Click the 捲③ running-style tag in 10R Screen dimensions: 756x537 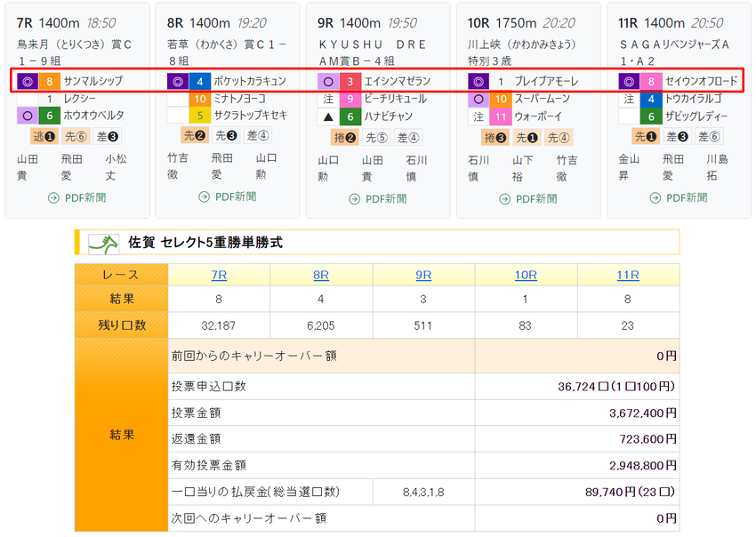pos(495,138)
